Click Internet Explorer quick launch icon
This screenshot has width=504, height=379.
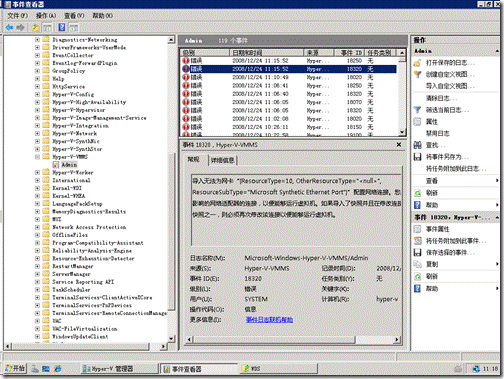coord(57,369)
